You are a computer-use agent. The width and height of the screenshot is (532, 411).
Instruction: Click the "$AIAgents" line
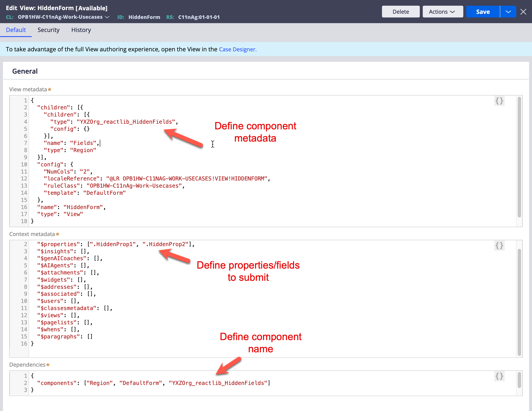click(x=63, y=265)
